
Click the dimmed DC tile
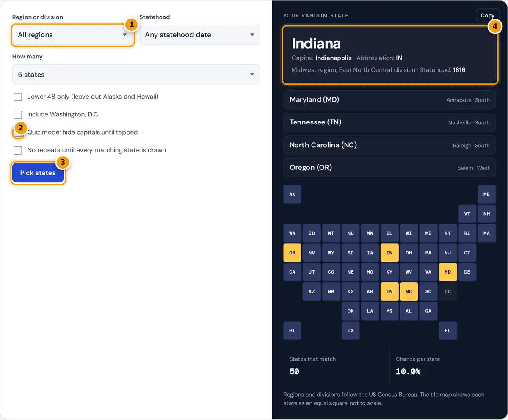(x=447, y=291)
